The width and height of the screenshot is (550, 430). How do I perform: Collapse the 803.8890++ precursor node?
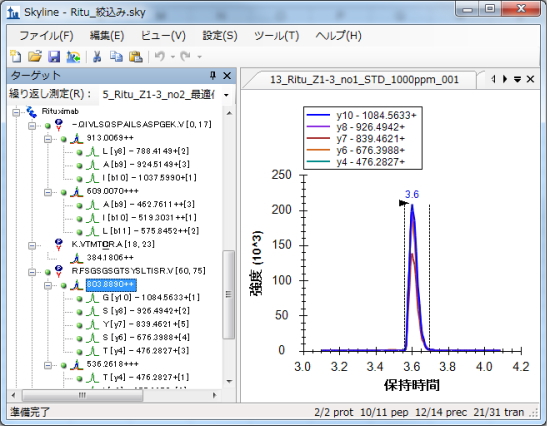[x=48, y=285]
